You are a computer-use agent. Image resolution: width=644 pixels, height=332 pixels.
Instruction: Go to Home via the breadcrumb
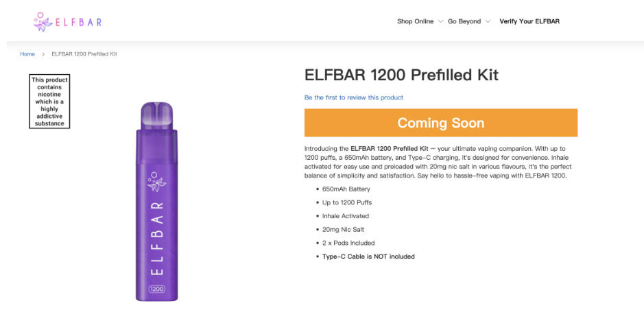click(x=27, y=54)
